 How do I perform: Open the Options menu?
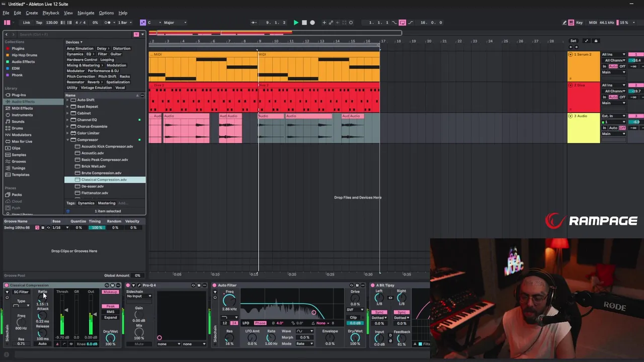[106, 13]
